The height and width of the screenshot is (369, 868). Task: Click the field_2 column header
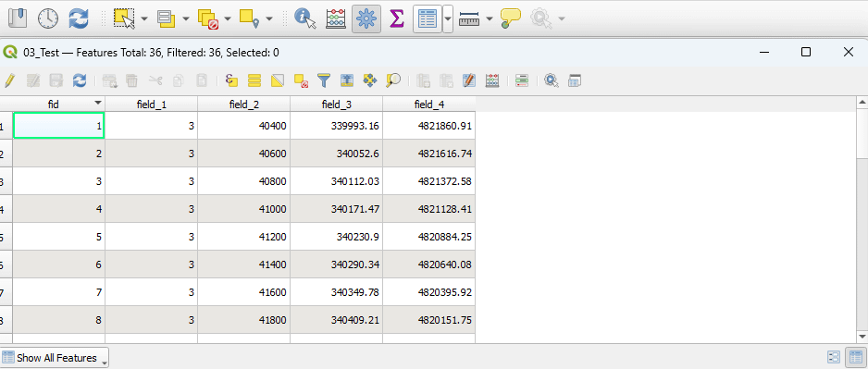click(243, 104)
